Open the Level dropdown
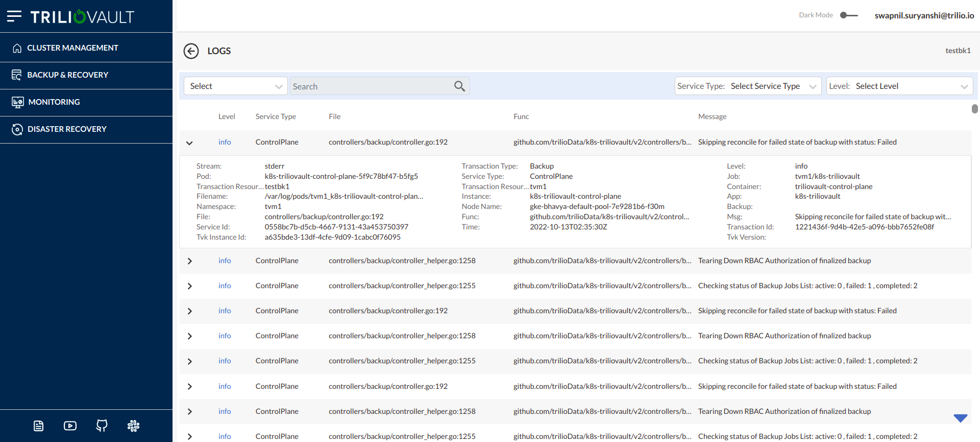 [899, 86]
